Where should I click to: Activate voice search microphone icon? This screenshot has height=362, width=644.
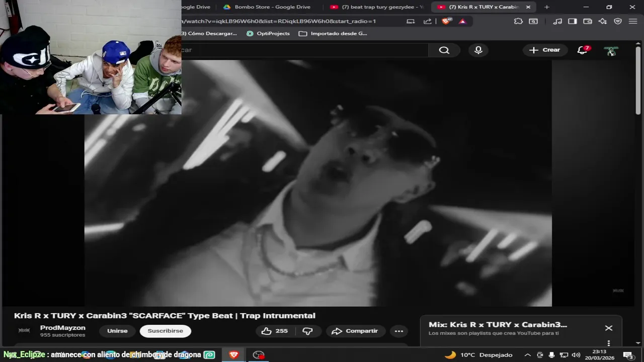(x=478, y=50)
